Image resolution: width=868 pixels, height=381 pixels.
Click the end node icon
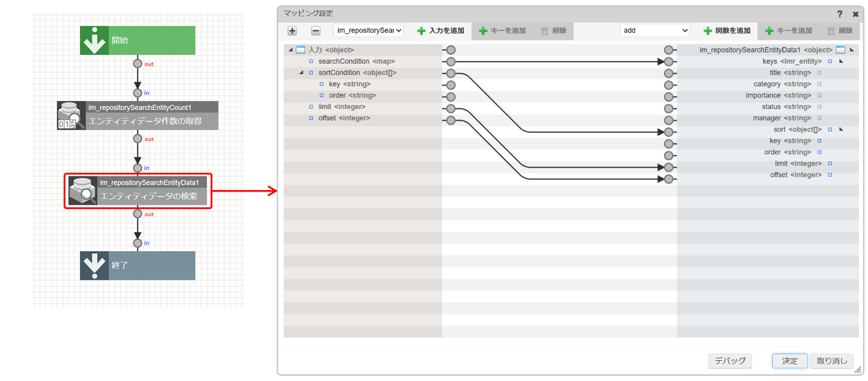(x=95, y=266)
